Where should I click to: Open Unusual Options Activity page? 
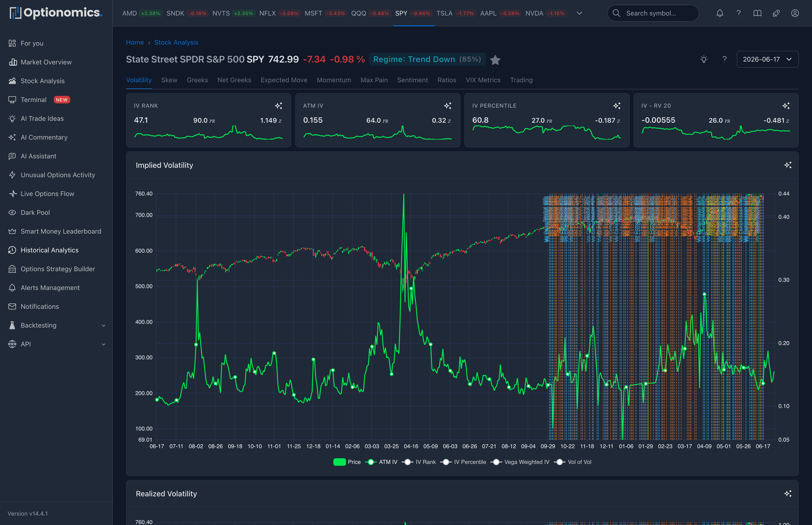pos(56,175)
